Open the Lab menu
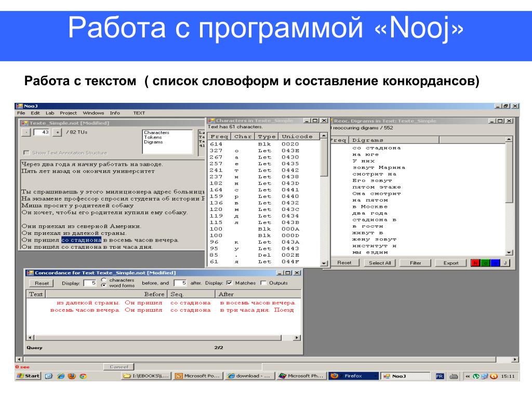The height and width of the screenshot is (399, 532). 50,113
